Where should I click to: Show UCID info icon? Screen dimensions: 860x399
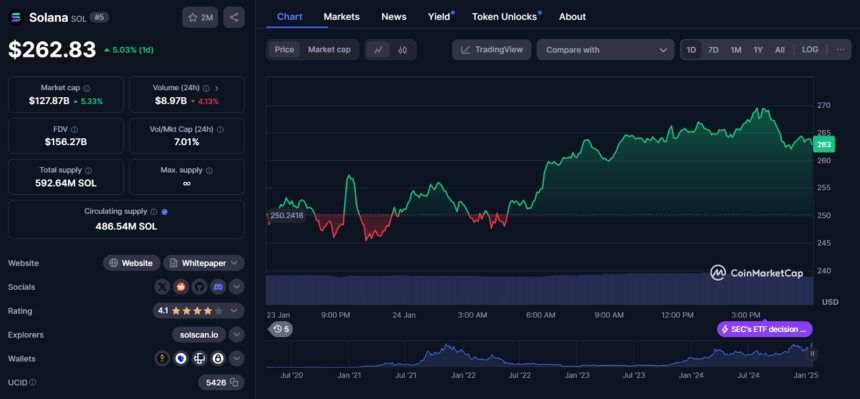coord(33,383)
